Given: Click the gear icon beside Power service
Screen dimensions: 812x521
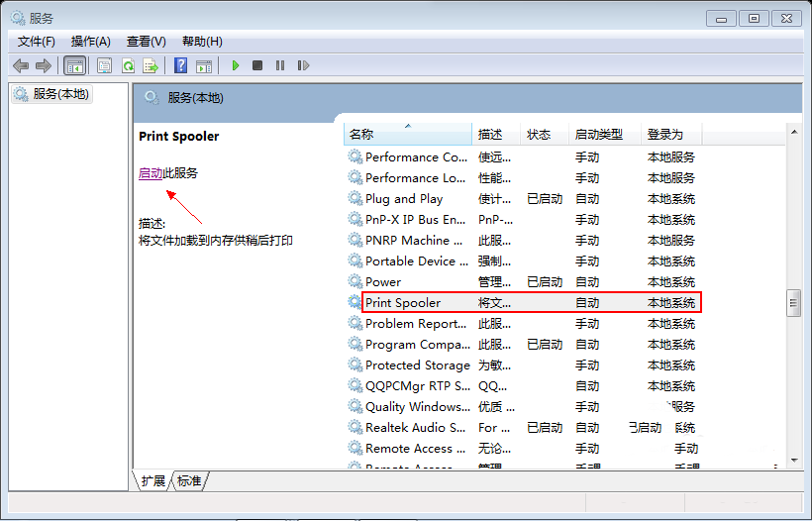Looking at the screenshot, I should (x=355, y=281).
